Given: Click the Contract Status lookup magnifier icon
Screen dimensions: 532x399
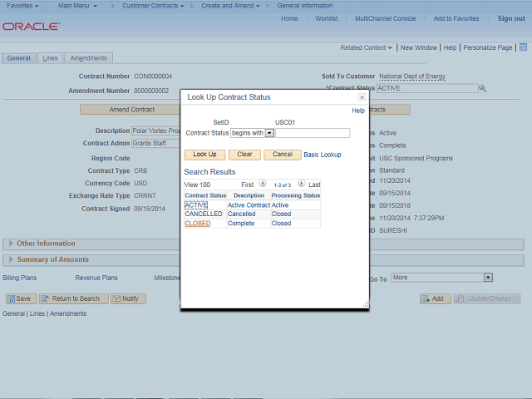Looking at the screenshot, I should click(482, 89).
